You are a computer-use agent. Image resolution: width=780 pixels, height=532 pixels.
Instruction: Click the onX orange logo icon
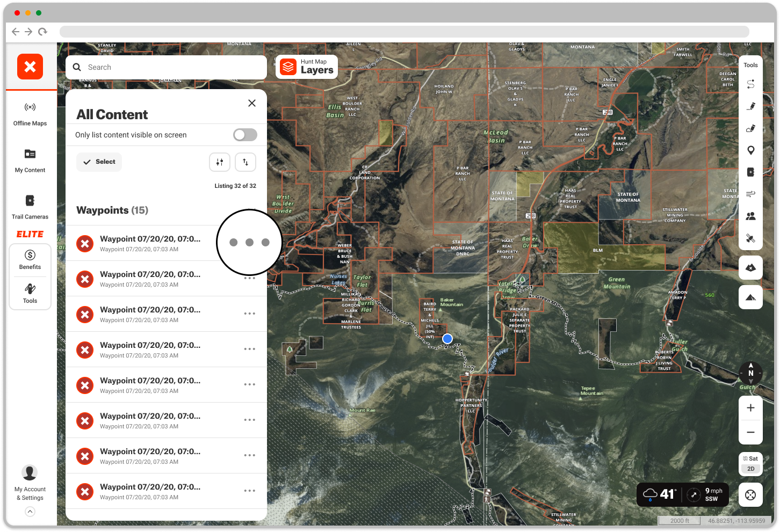tap(30, 67)
